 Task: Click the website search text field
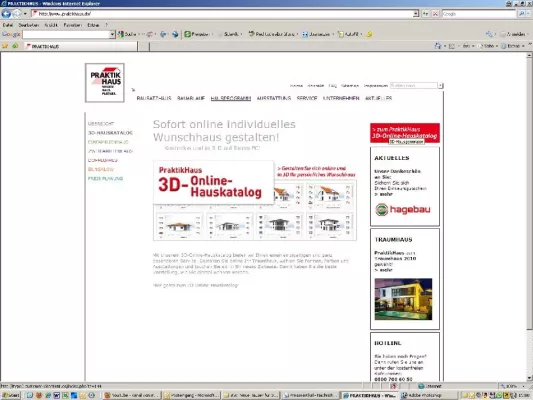click(x=414, y=85)
